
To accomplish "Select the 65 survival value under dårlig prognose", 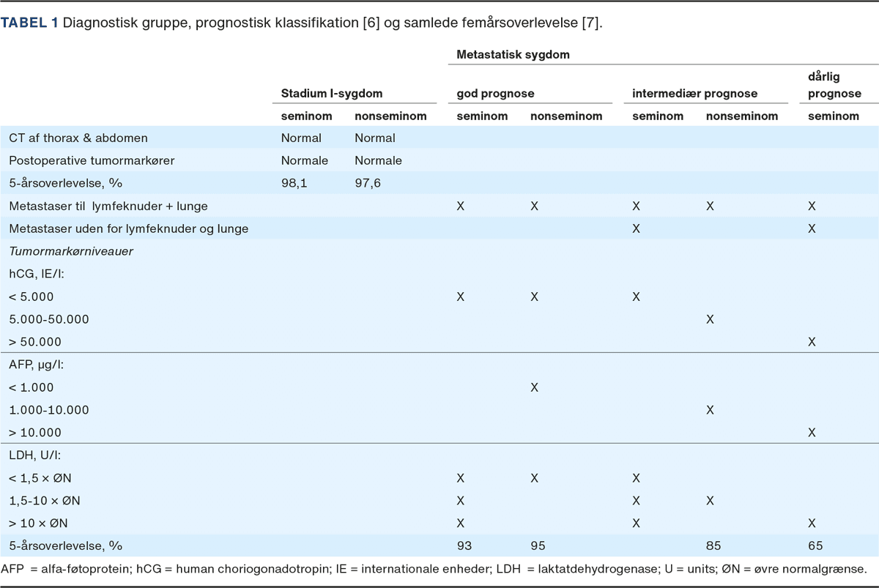I will click(x=815, y=546).
